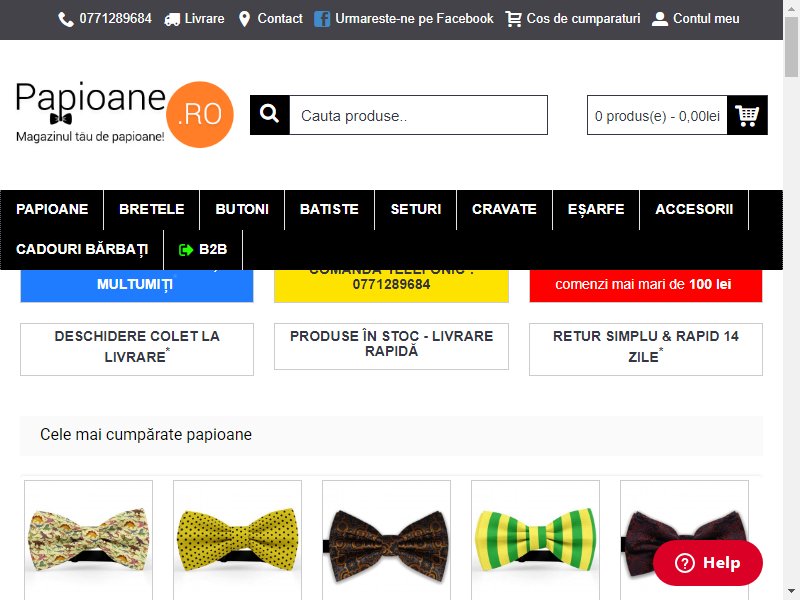Open the cart summary 0 produs(e) dropdown

[x=657, y=115]
